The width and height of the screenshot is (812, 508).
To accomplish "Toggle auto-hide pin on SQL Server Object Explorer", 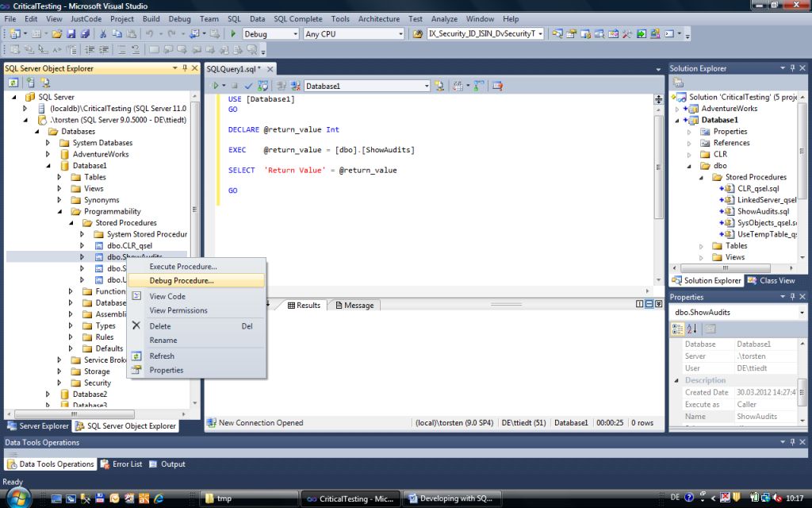I will (x=184, y=68).
